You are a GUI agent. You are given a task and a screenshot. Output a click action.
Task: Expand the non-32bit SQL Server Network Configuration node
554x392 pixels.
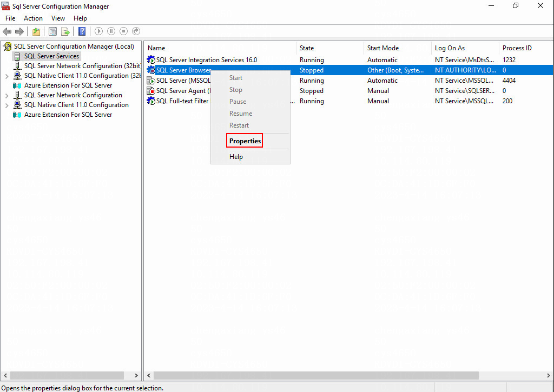point(6,95)
